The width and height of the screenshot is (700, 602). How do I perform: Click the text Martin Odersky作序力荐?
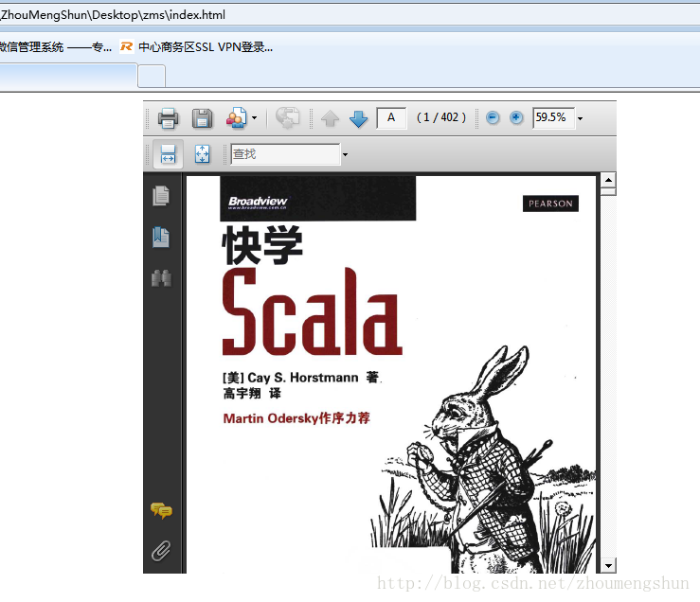coord(296,418)
